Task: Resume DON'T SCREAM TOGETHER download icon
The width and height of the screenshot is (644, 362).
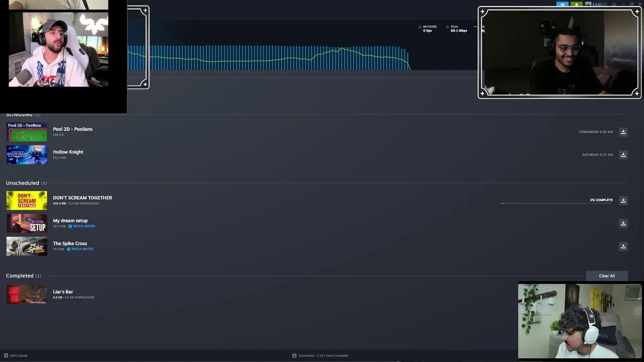Action: click(623, 200)
